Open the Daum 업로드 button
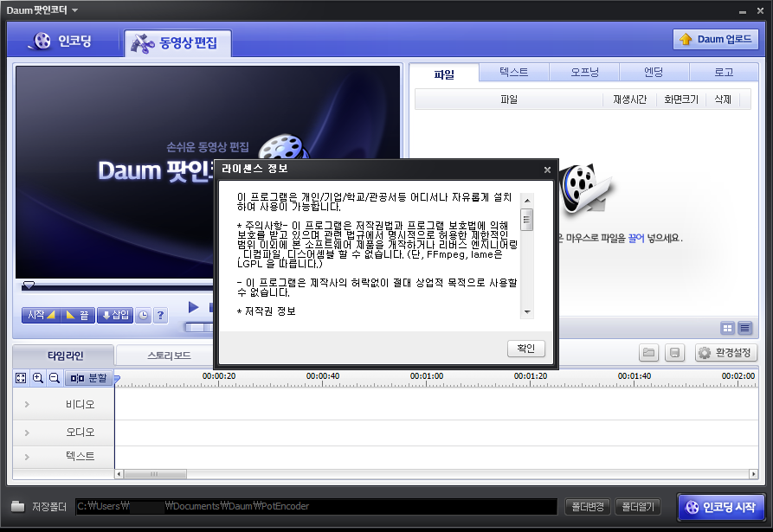The height and width of the screenshot is (532, 773). click(715, 39)
